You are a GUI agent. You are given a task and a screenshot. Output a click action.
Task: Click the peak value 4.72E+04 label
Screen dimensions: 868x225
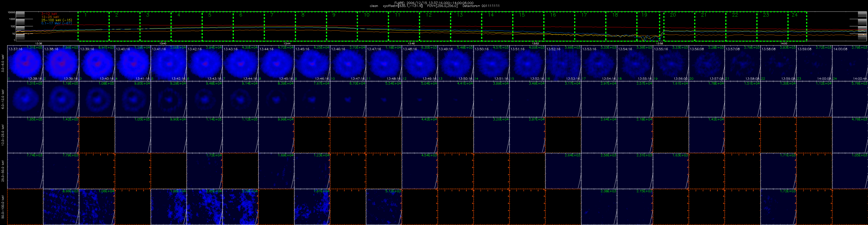point(286,48)
